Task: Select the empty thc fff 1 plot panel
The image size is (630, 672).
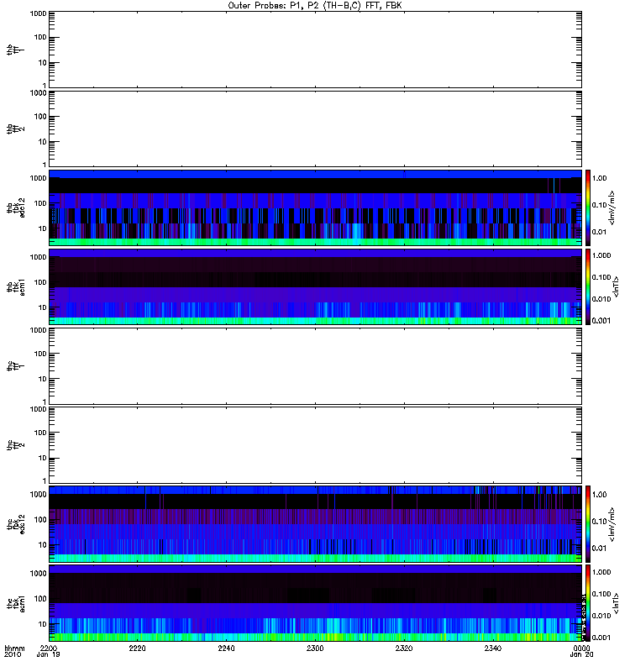Action: (x=315, y=366)
